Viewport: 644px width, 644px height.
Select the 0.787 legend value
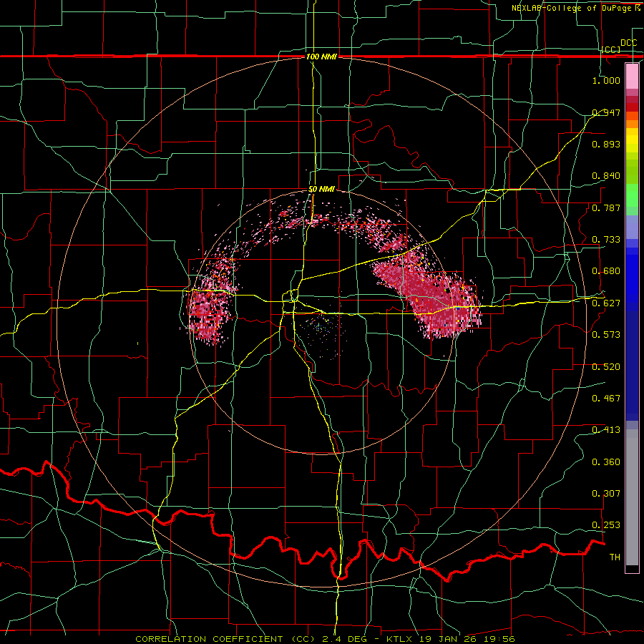[606, 208]
